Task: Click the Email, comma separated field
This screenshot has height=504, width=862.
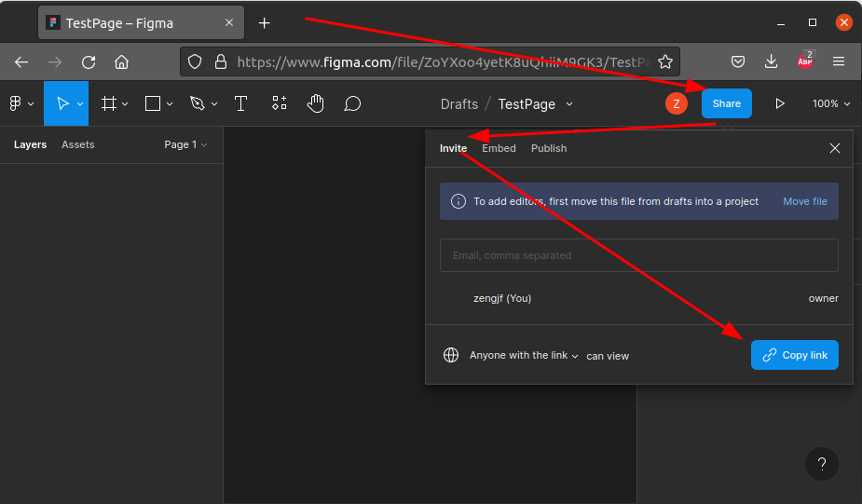Action: click(638, 255)
